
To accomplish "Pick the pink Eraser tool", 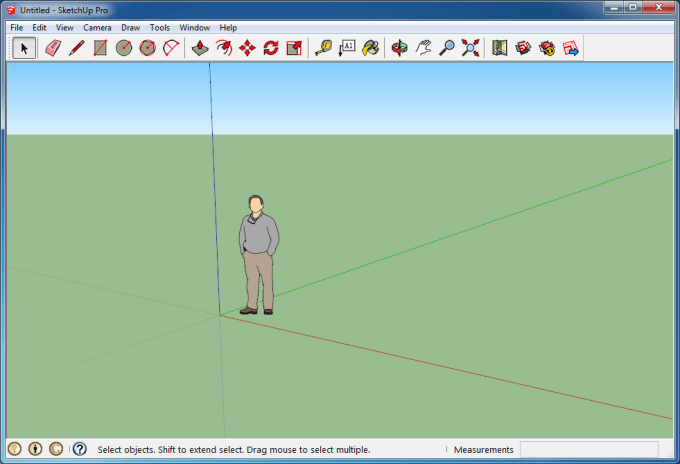I will click(x=53, y=48).
